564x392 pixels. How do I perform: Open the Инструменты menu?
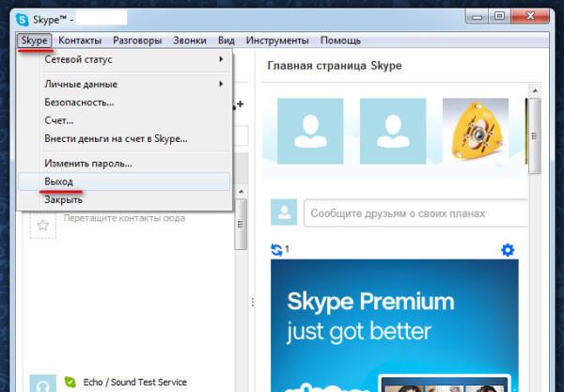pos(277,40)
